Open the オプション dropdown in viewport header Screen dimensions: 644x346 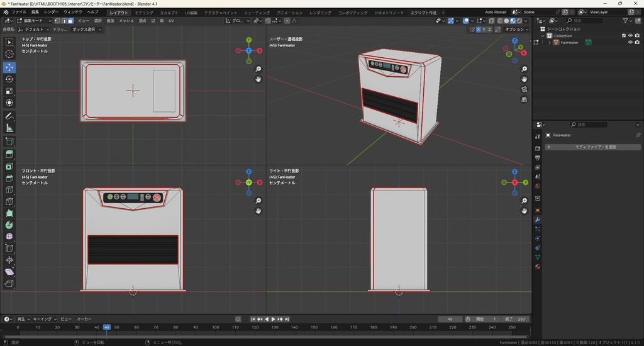516,30
